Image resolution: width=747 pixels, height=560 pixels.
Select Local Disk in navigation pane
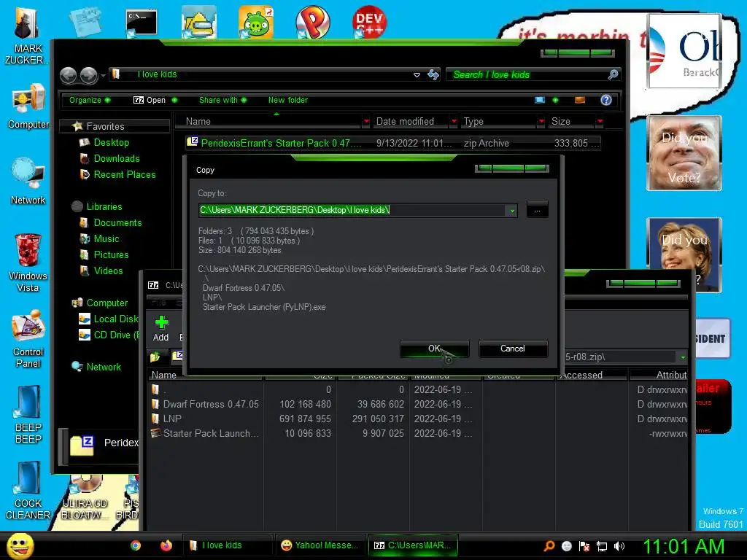point(109,319)
